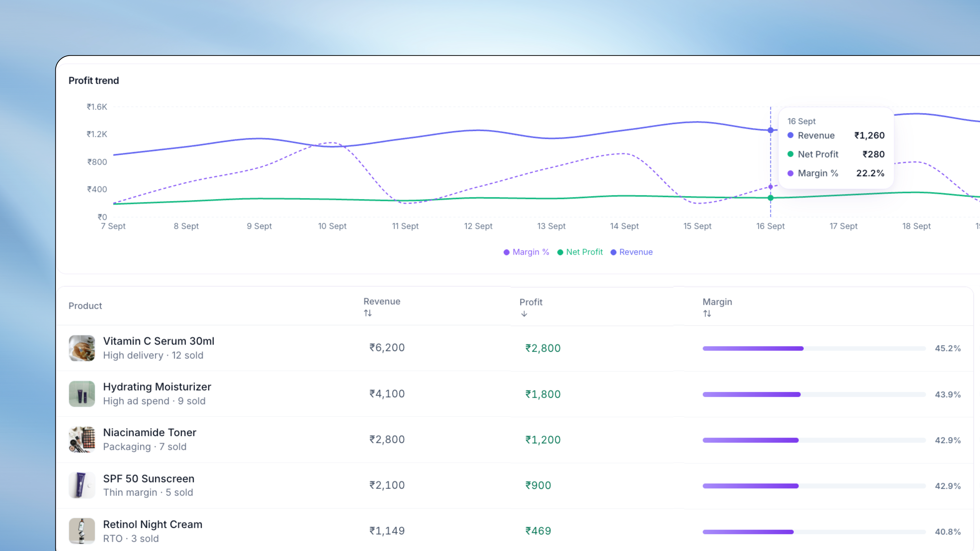Click the Product column header
980x551 pixels.
pos(85,306)
